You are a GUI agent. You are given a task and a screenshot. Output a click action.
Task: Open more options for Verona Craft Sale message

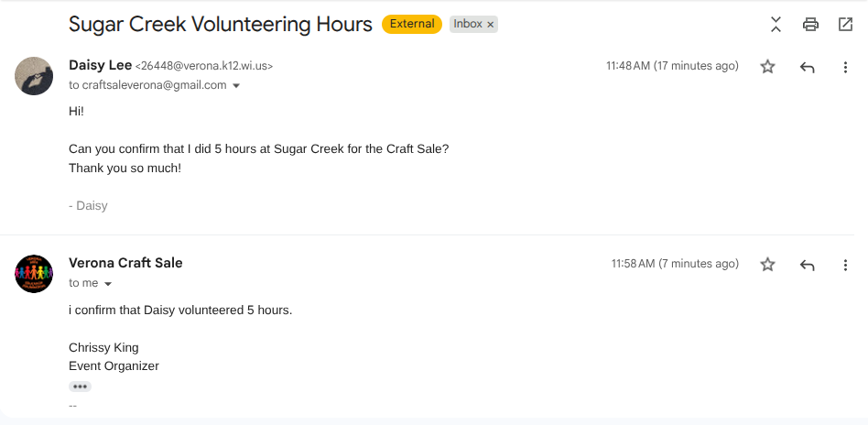click(845, 265)
